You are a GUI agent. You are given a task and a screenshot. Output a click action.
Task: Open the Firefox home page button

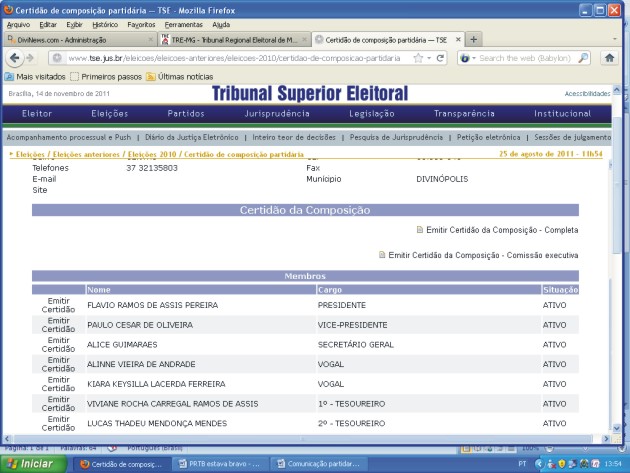pos(609,58)
